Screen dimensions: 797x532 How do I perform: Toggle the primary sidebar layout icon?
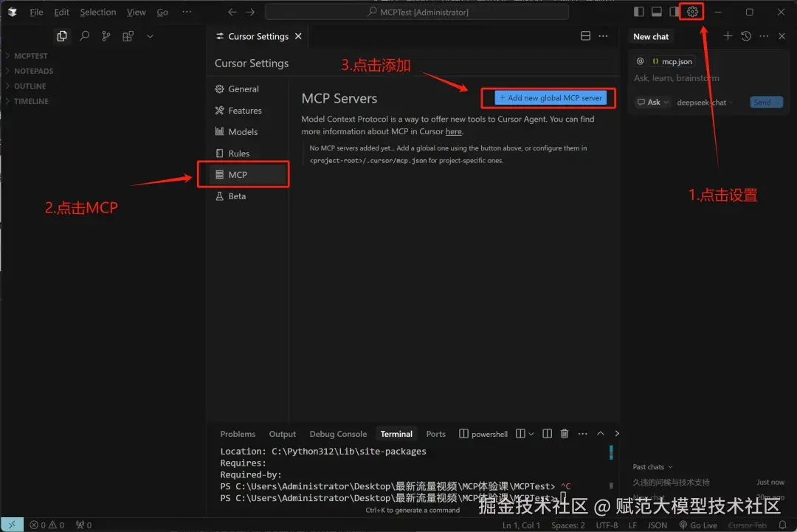coord(639,12)
